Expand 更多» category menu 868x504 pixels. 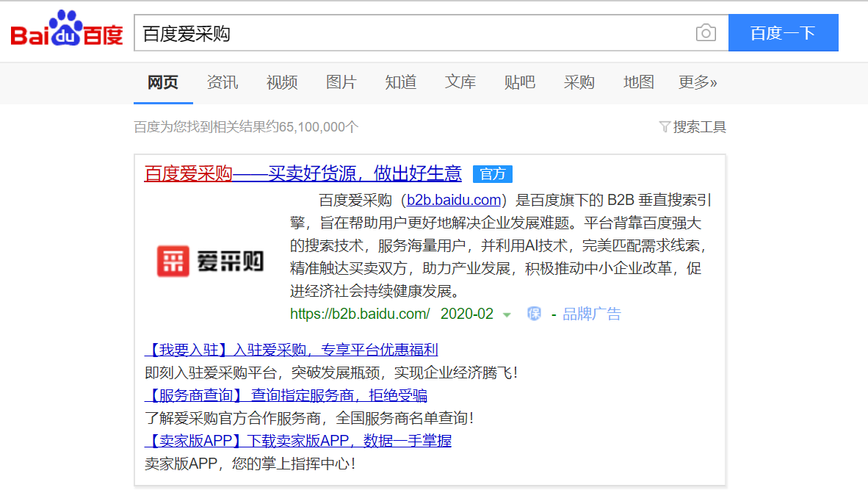tap(697, 82)
